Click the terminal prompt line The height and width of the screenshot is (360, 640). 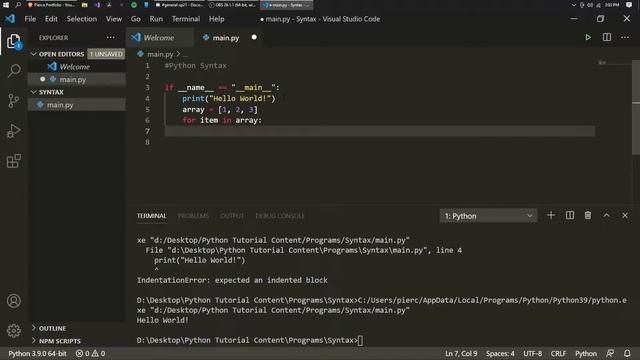pos(249,340)
